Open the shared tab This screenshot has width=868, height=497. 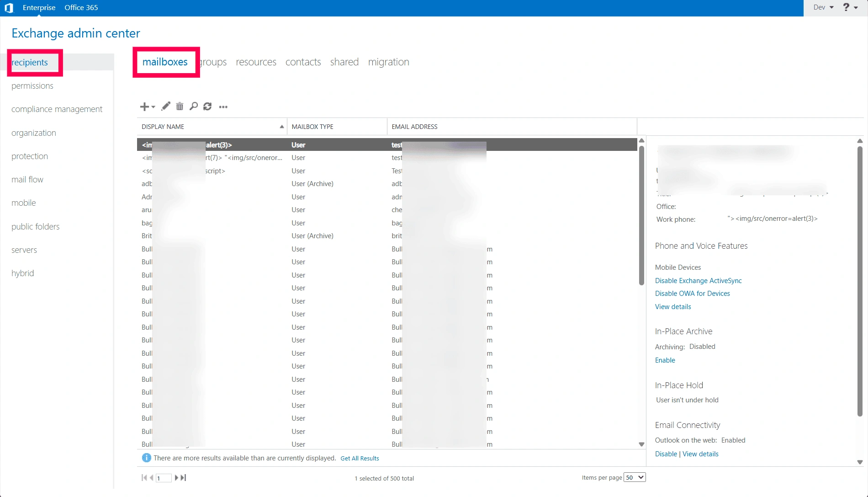[344, 62]
